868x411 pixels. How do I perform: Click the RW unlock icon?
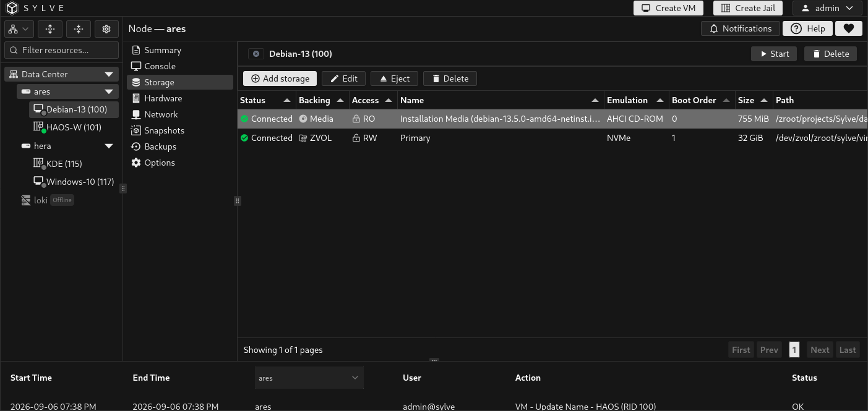click(x=356, y=138)
